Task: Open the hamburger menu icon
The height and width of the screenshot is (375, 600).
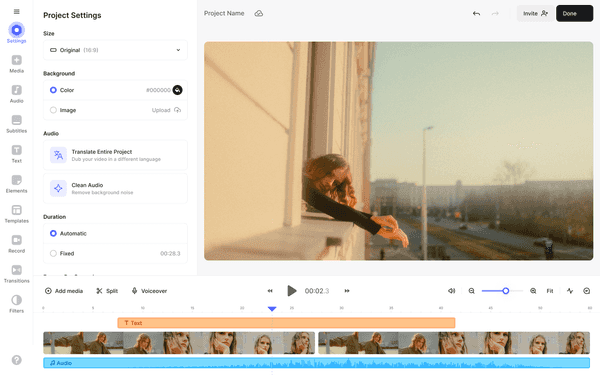Action: [16, 11]
